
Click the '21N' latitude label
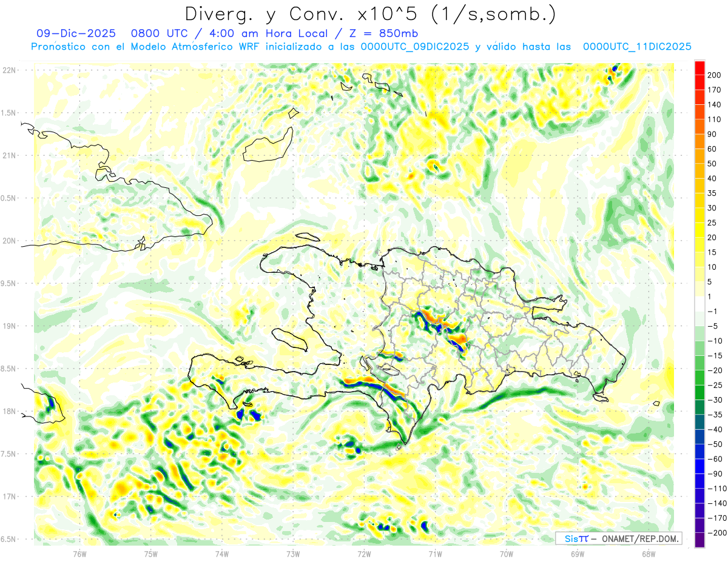point(9,156)
